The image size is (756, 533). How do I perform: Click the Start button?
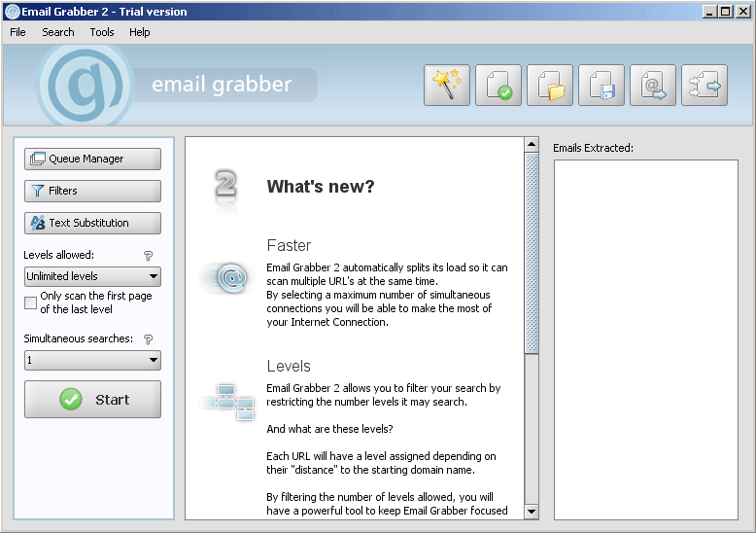(x=92, y=400)
